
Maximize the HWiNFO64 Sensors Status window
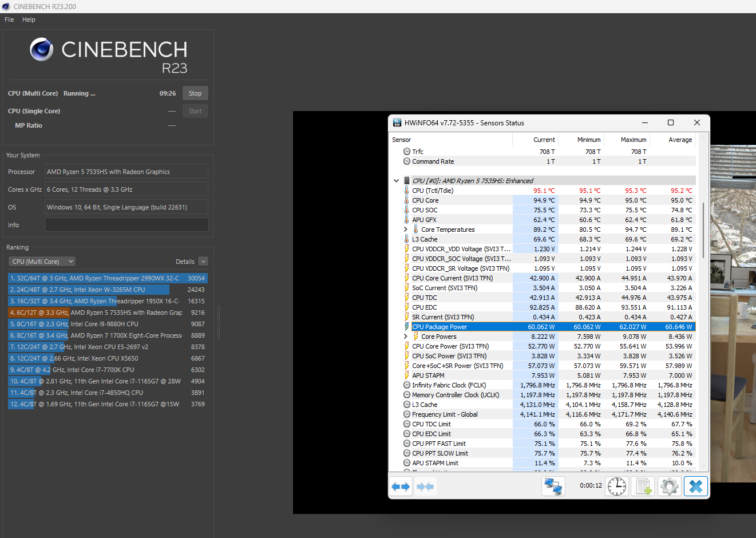671,122
